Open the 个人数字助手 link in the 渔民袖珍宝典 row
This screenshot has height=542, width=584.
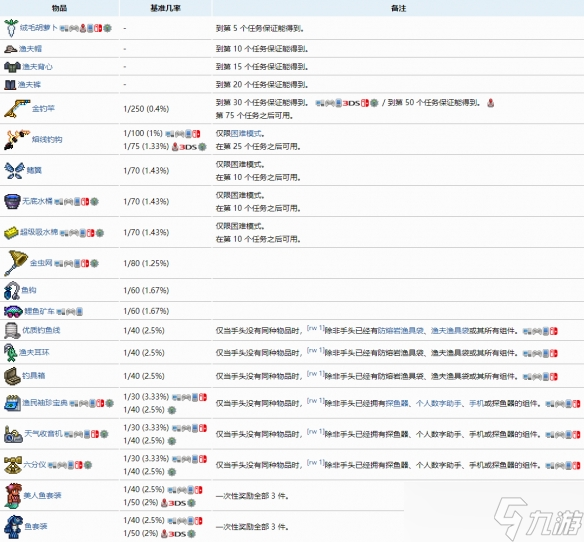[439, 403]
